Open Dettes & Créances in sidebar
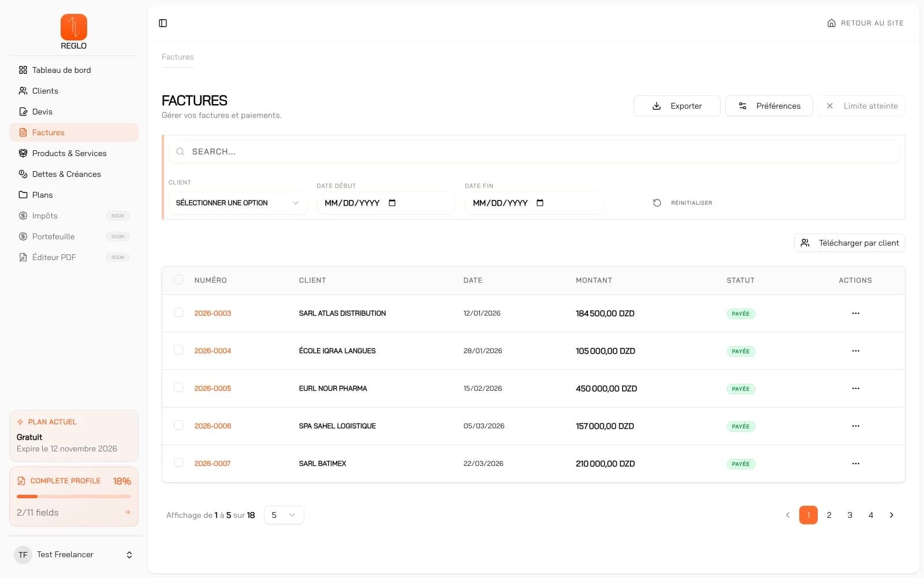Image resolution: width=924 pixels, height=578 pixels. (x=74, y=174)
